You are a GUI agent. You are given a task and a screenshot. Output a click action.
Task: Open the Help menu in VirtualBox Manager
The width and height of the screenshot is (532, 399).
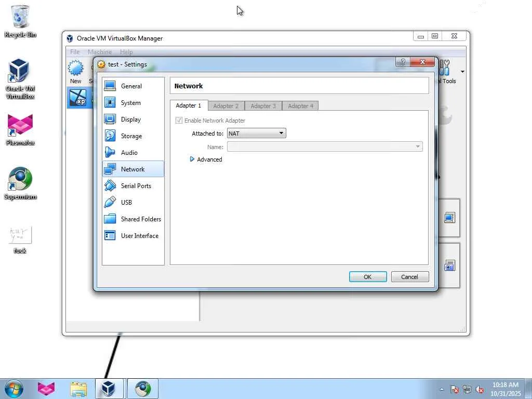[x=126, y=52]
